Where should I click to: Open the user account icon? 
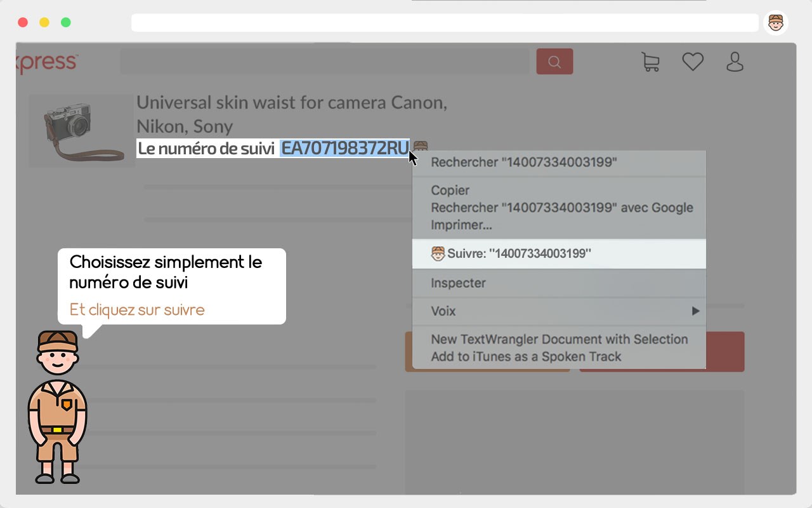point(735,62)
